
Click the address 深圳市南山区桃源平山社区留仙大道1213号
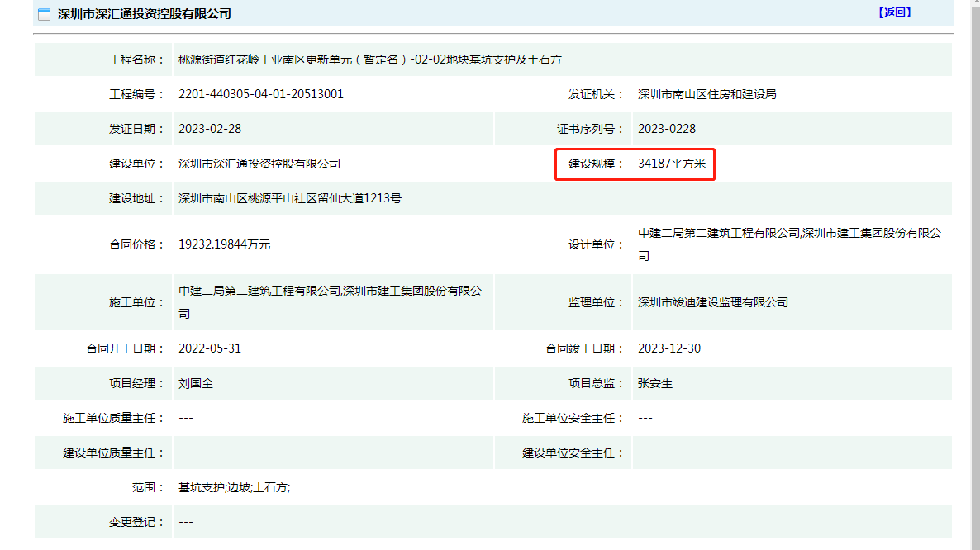pos(290,198)
